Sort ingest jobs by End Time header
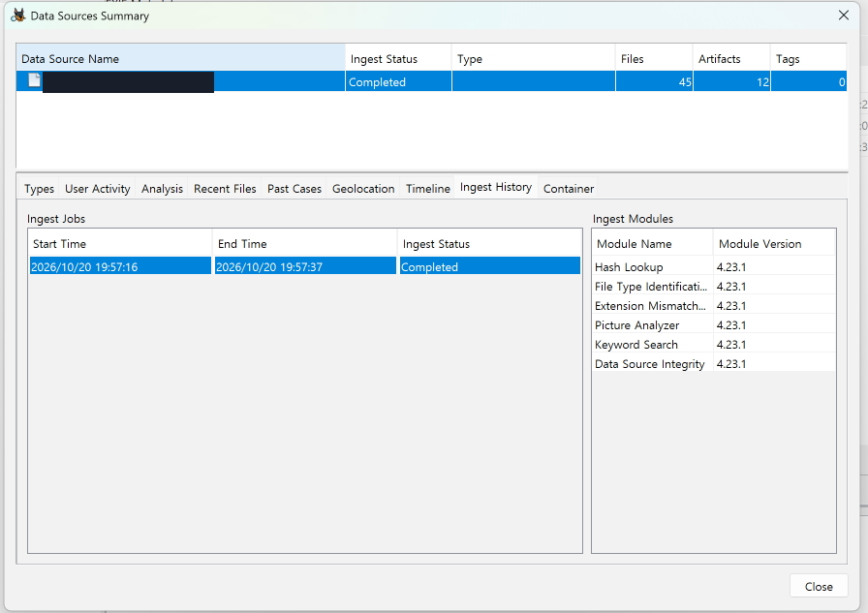This screenshot has height=613, width=868. (305, 243)
